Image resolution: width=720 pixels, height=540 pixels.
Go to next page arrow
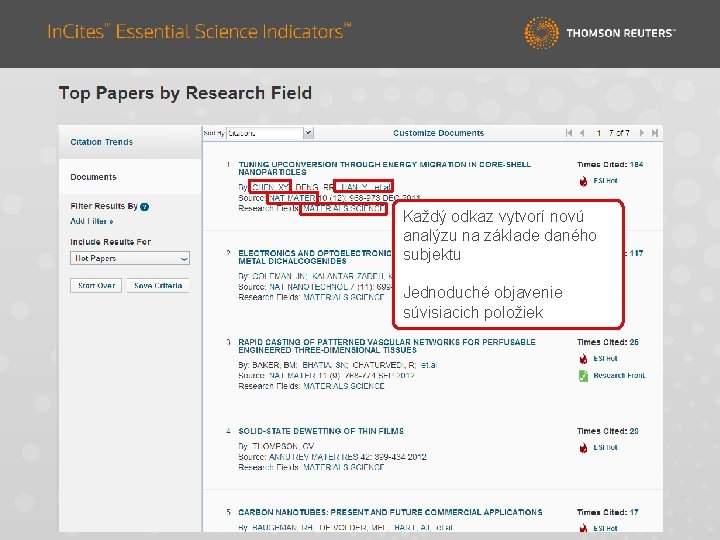642,133
